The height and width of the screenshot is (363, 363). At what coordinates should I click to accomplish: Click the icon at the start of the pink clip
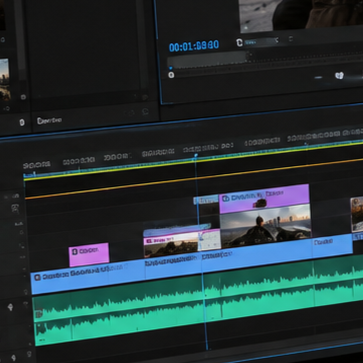point(75,251)
